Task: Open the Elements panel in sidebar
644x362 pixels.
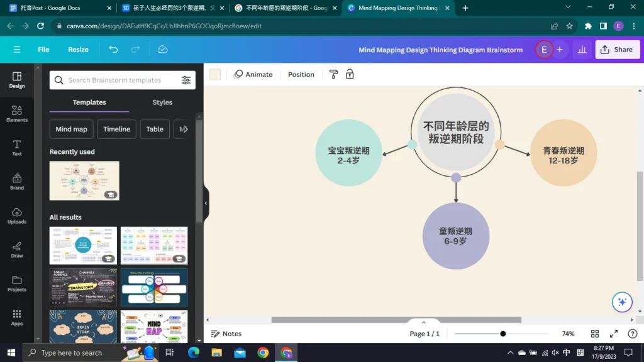Action: (x=17, y=113)
